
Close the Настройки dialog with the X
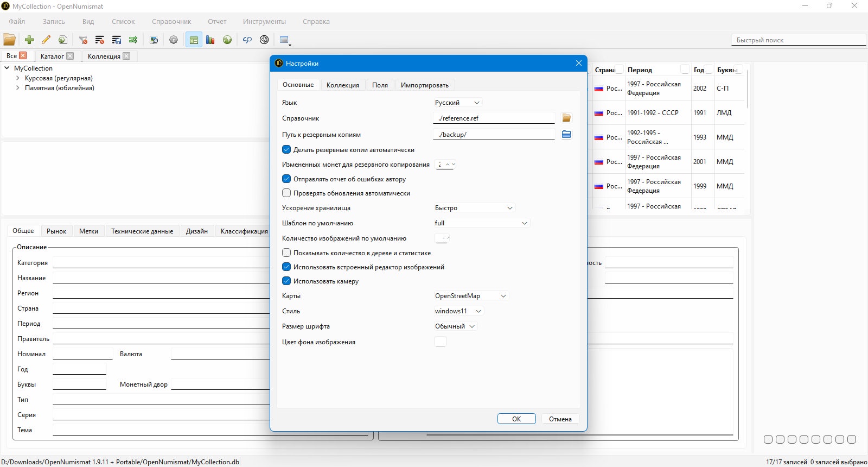coord(579,63)
